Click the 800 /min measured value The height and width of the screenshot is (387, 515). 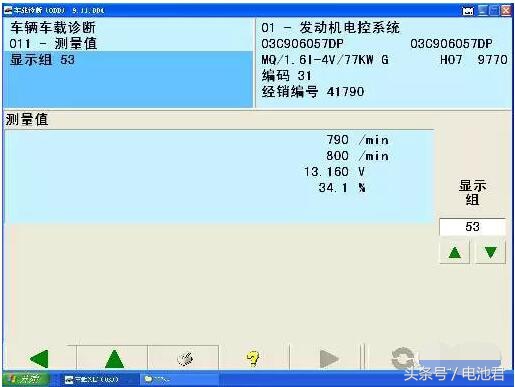tap(357, 156)
